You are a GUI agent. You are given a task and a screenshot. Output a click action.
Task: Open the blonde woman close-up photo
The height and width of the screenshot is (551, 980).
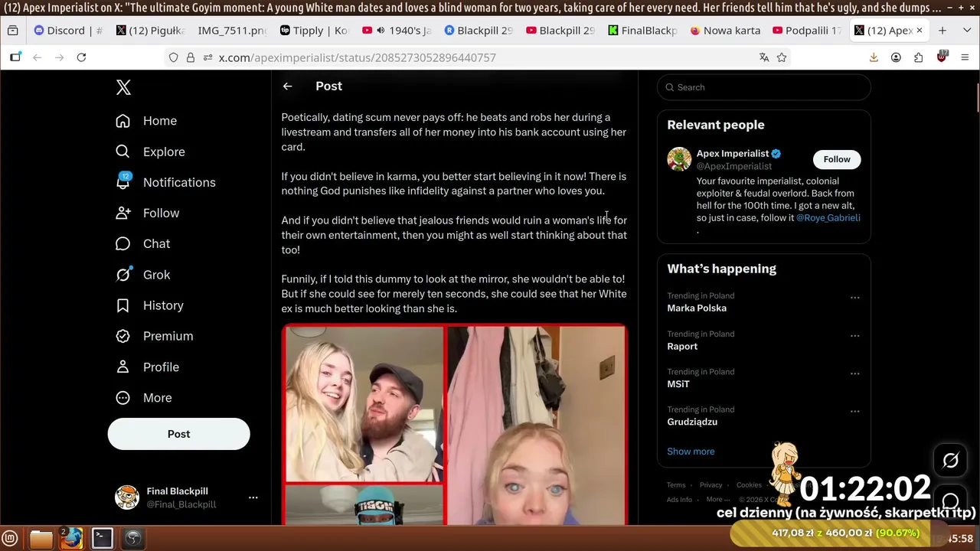[536, 425]
